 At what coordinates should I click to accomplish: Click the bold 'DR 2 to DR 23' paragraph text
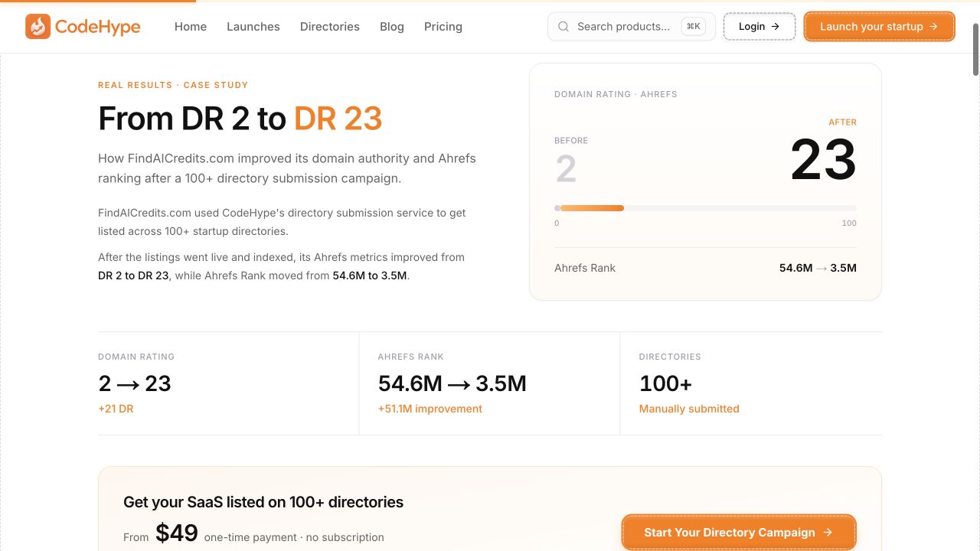133,275
